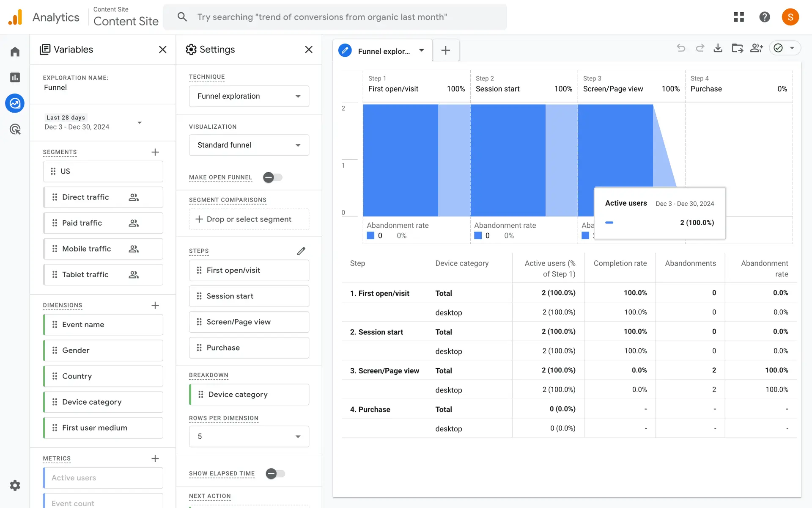The image size is (812, 508).
Task: Open the Standard funnel visualization dropdown
Action: pos(249,145)
